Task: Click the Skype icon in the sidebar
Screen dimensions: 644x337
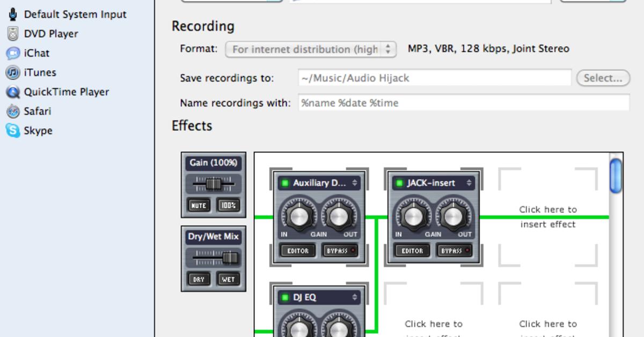Action: click(x=13, y=130)
